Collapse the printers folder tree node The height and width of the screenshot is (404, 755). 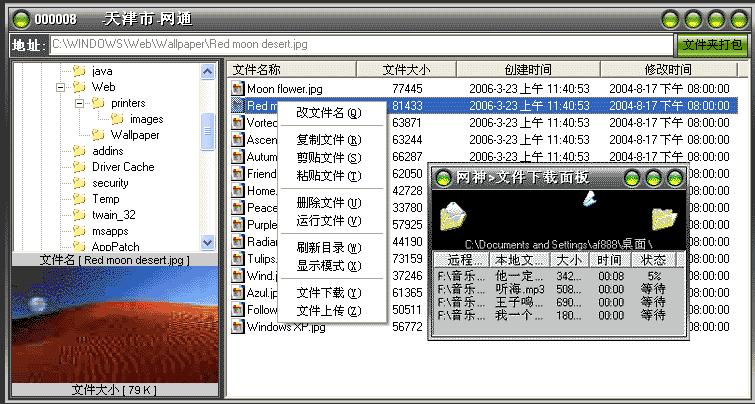(79, 103)
